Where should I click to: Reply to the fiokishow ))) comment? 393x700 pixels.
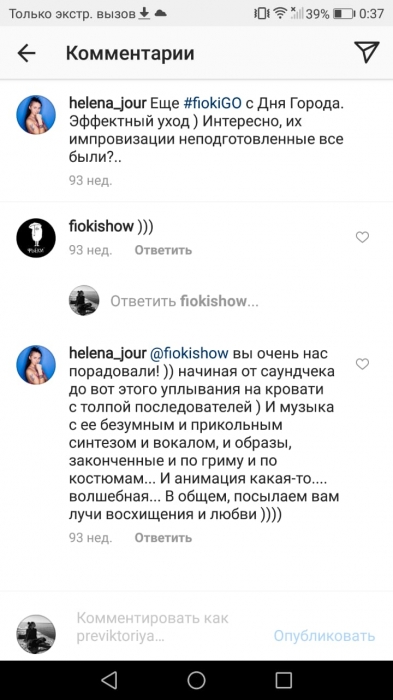(x=163, y=250)
